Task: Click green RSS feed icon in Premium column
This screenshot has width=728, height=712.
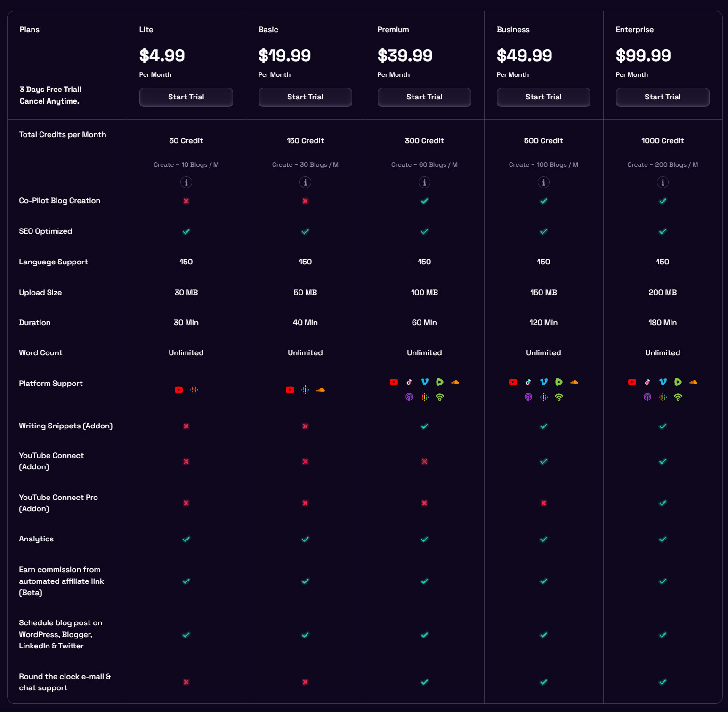Action: pos(440,397)
